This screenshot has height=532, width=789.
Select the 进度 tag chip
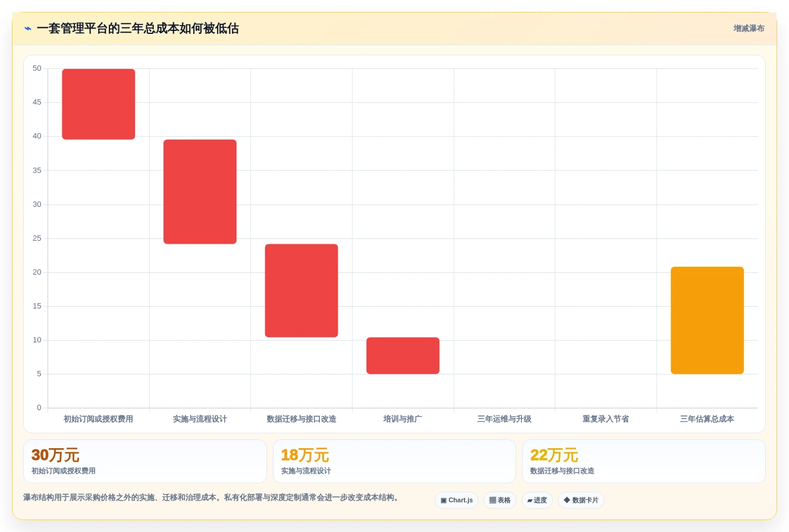pos(537,500)
